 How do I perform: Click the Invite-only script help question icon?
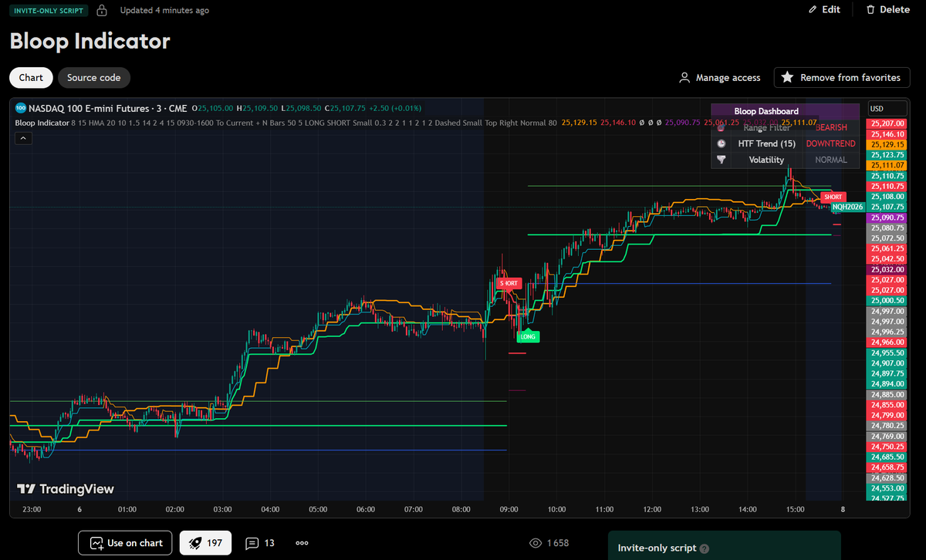704,548
